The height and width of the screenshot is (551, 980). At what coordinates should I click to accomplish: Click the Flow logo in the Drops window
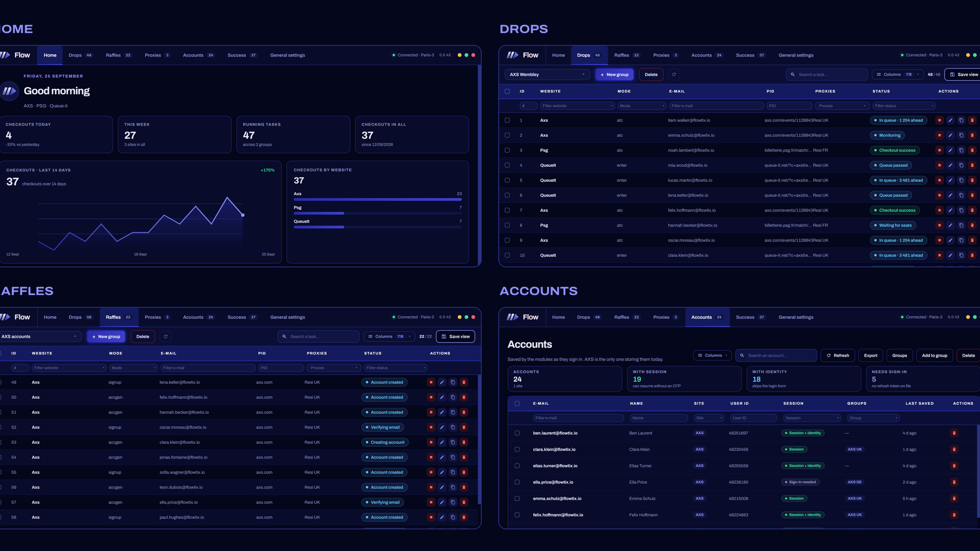point(523,55)
